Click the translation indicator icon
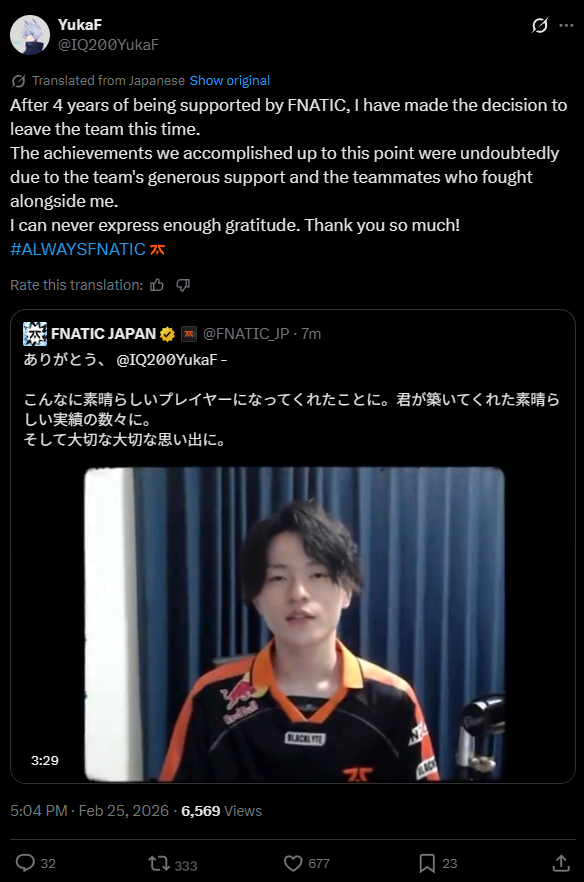The height and width of the screenshot is (882, 584). coord(19,81)
